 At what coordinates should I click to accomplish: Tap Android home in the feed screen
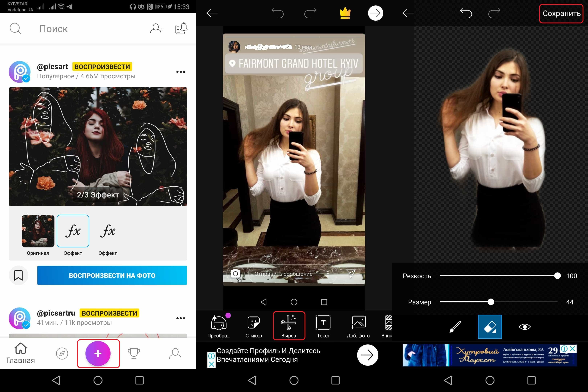pos(98,380)
